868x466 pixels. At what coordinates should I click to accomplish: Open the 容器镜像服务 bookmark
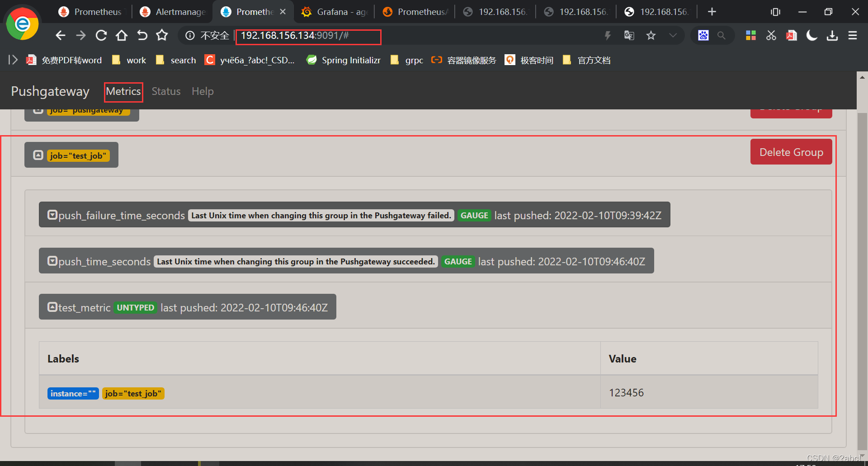(x=464, y=60)
